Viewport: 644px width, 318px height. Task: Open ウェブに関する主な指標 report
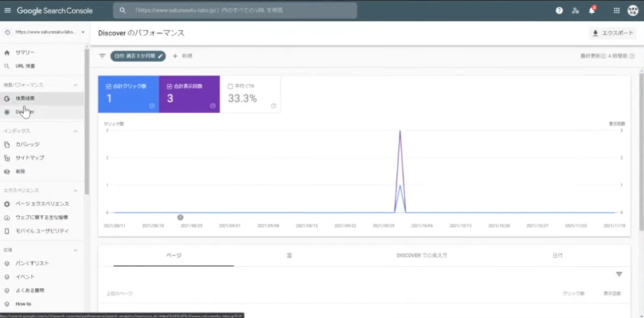pyautogui.click(x=42, y=217)
